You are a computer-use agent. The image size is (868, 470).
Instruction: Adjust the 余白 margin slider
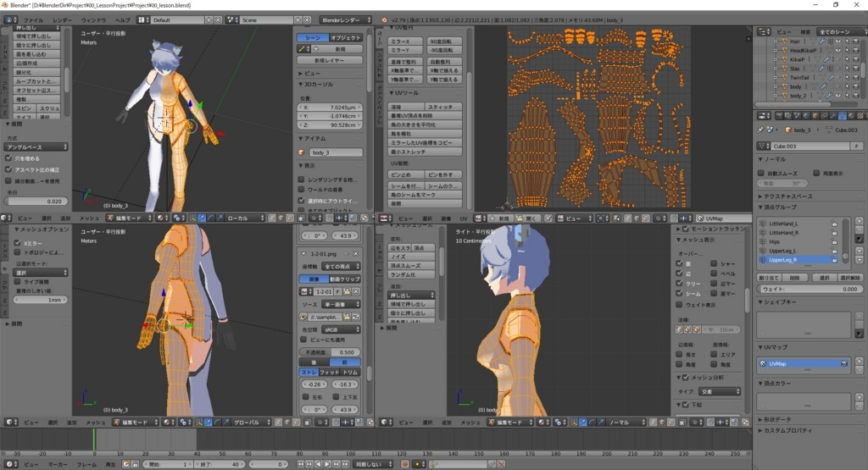coord(36,202)
